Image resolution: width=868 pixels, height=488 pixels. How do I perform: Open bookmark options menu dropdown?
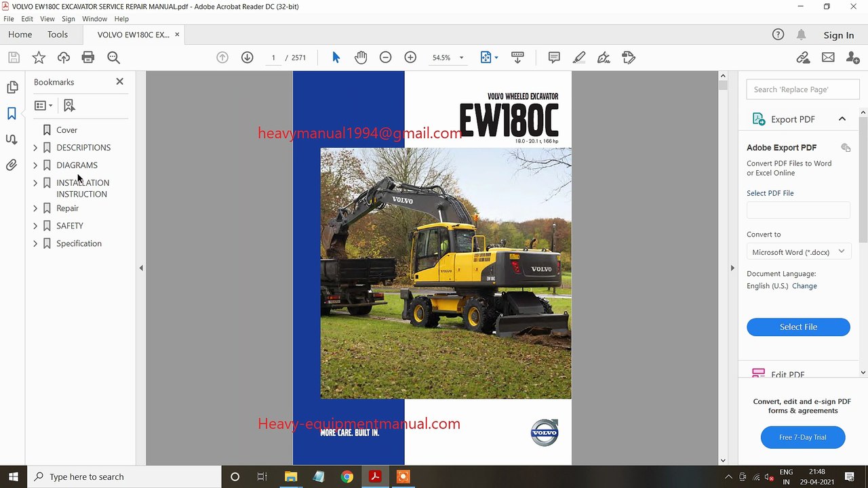[43, 105]
